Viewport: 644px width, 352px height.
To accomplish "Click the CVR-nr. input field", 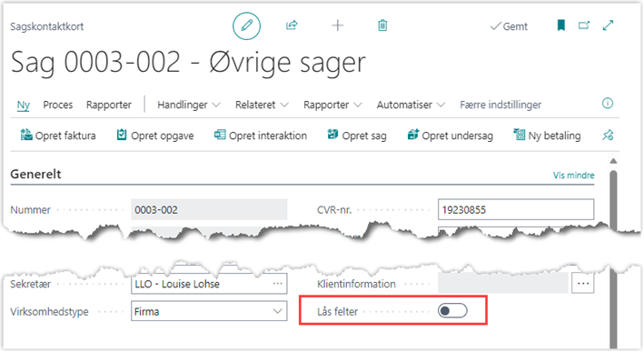I will click(x=516, y=210).
